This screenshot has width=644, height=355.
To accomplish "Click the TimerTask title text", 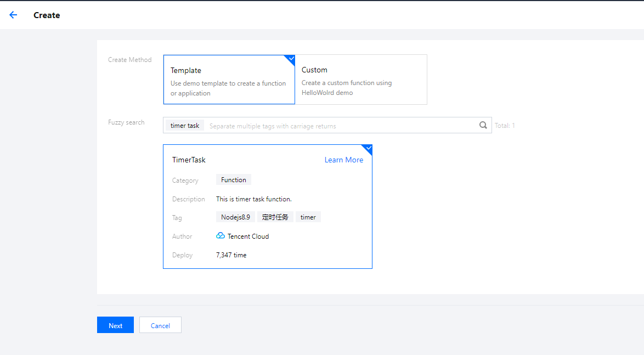I will (x=189, y=160).
